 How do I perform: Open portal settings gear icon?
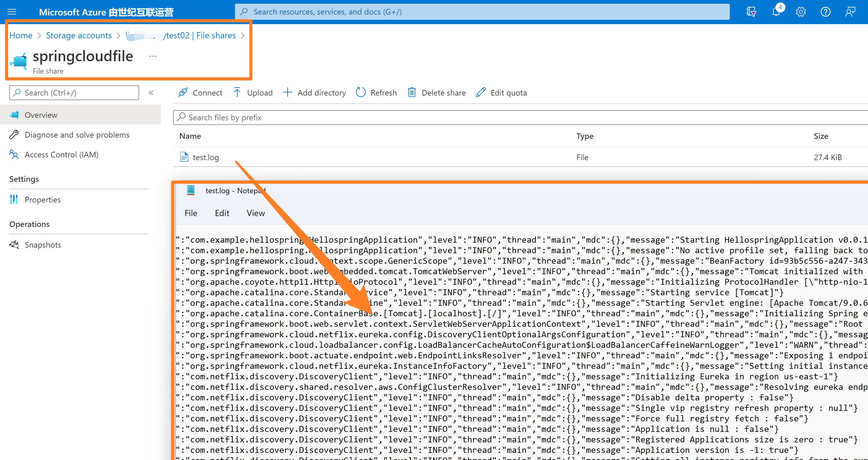[x=801, y=12]
